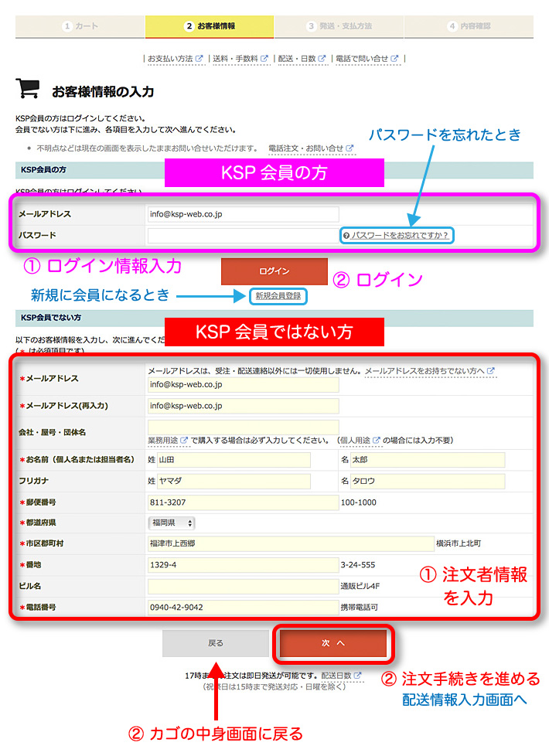The image size is (549, 756).
Task: Click external-link icon next to 電話で問い合せ
Action: (x=394, y=58)
